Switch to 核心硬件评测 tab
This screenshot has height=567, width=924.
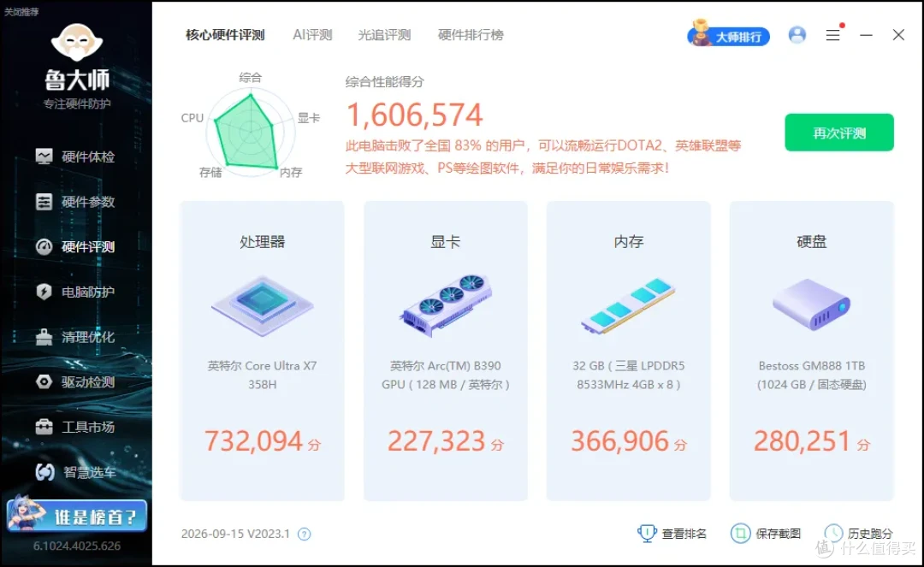225,35
